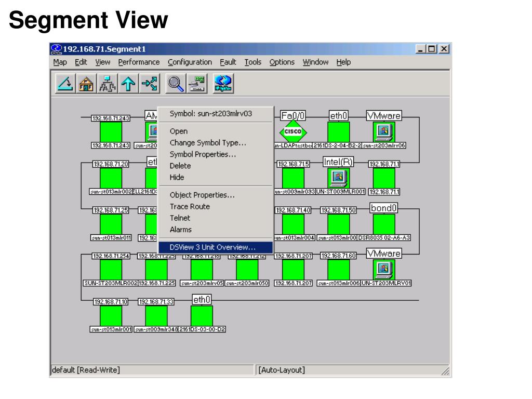
Task: Choose Change Symbol Type… in context menu
Action: click(x=216, y=143)
